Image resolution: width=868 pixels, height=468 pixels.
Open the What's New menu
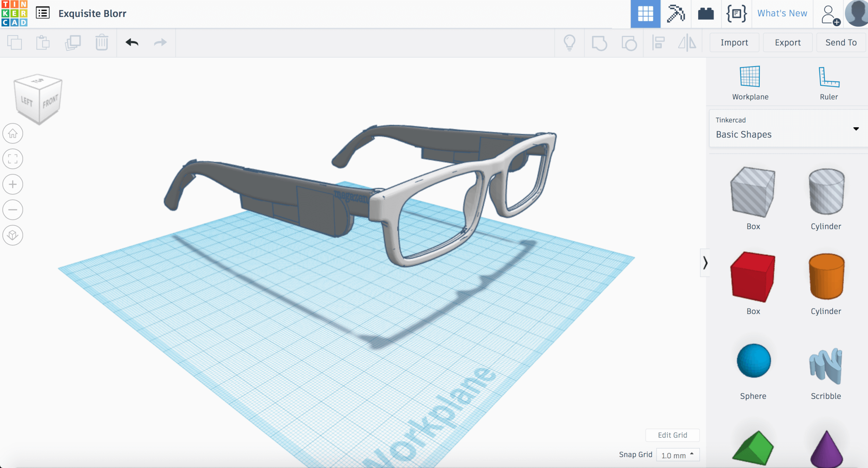coord(782,13)
